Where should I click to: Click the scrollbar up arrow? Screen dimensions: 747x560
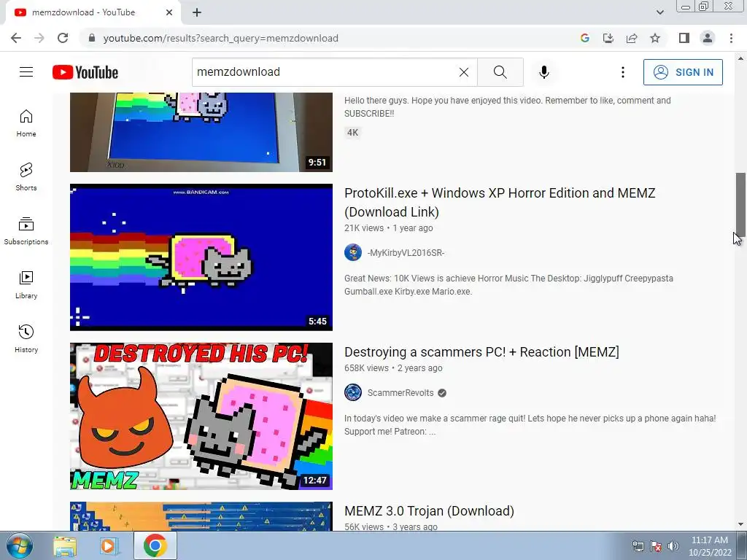point(740,58)
